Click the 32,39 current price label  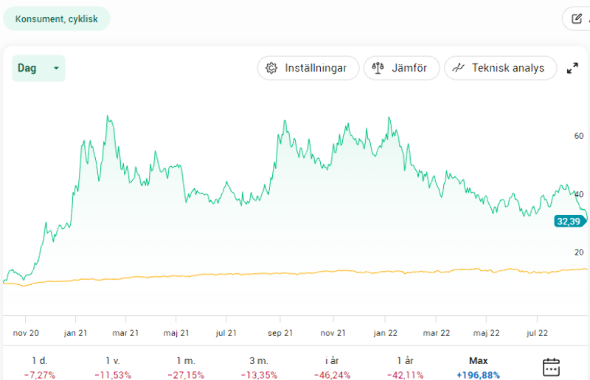570,221
